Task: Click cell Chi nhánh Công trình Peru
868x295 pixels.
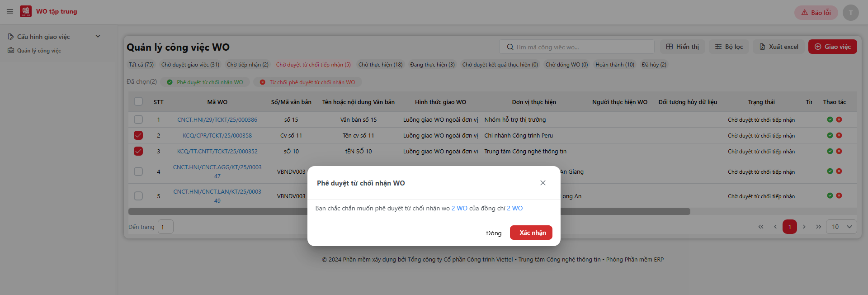Action: coord(519,136)
